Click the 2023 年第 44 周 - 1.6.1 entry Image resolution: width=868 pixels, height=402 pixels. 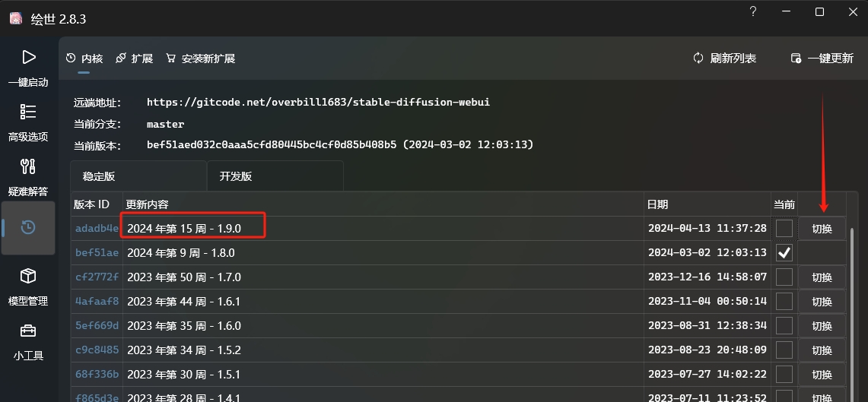coord(184,302)
